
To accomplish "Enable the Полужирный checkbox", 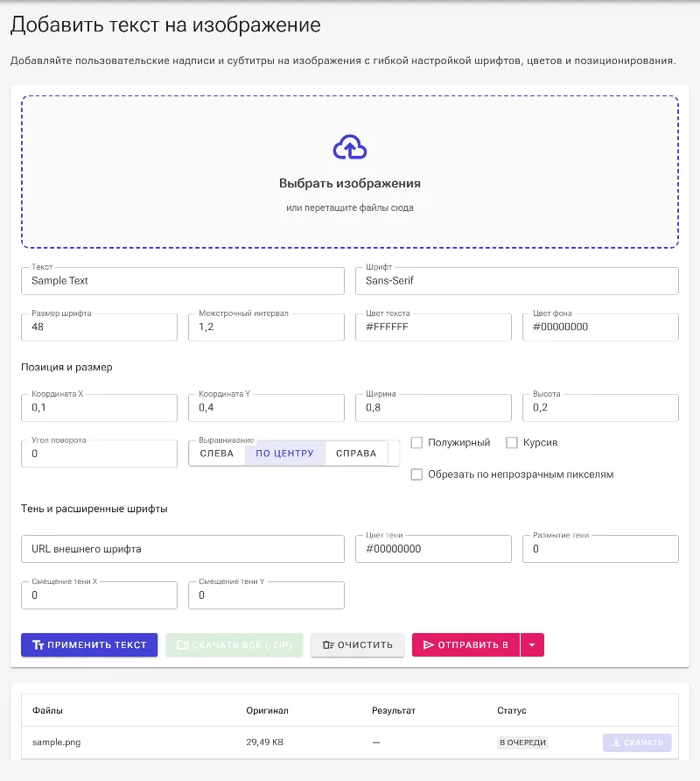I will click(416, 442).
